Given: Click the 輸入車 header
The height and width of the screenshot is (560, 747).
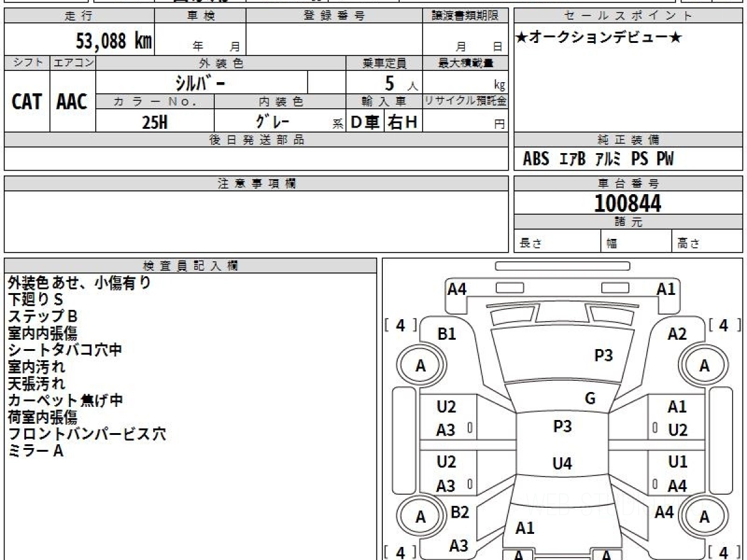Looking at the screenshot, I should click(x=384, y=101).
